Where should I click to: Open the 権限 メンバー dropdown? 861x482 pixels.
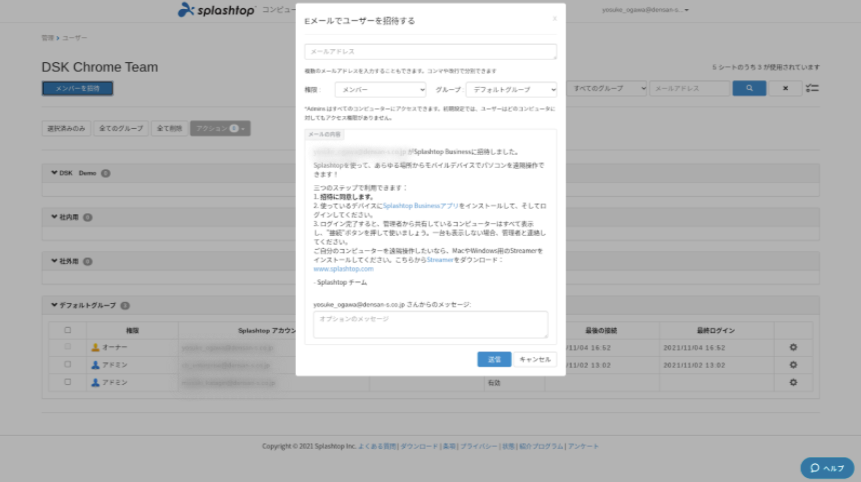(381, 89)
